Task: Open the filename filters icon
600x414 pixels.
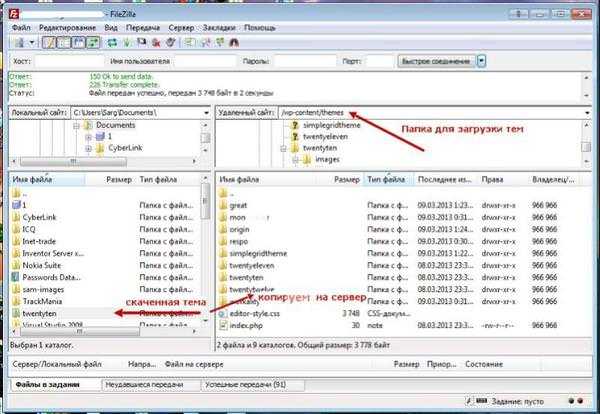Action: 190,42
